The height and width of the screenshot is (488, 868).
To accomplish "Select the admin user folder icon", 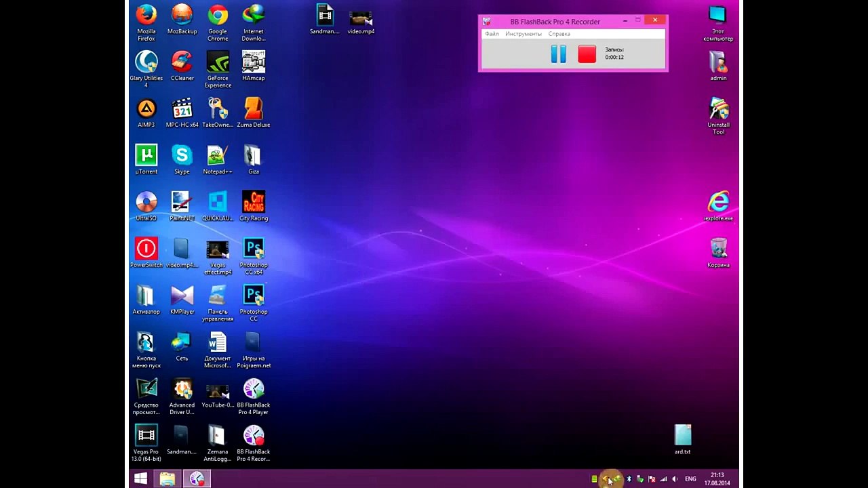I will click(718, 66).
